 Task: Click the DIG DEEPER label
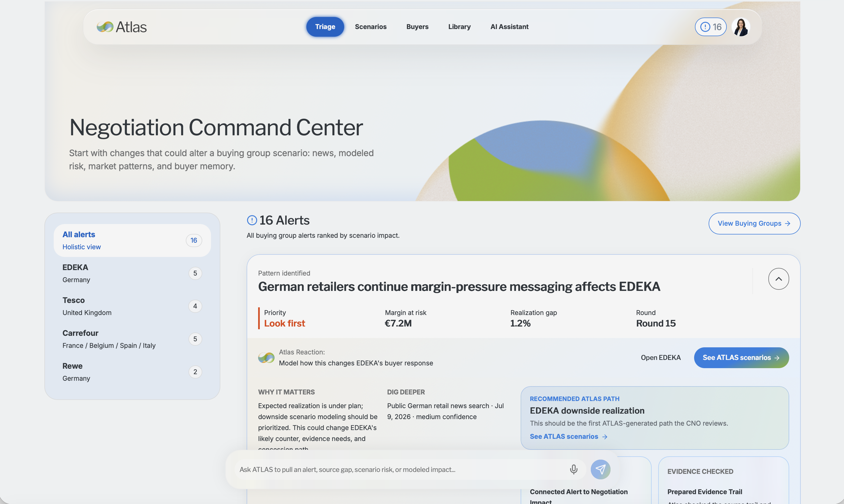tap(406, 392)
